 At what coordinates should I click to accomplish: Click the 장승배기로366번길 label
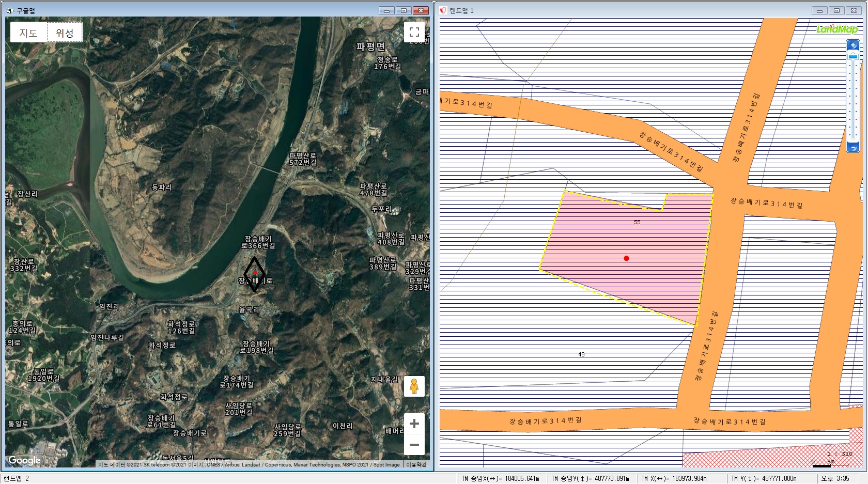[x=258, y=242]
